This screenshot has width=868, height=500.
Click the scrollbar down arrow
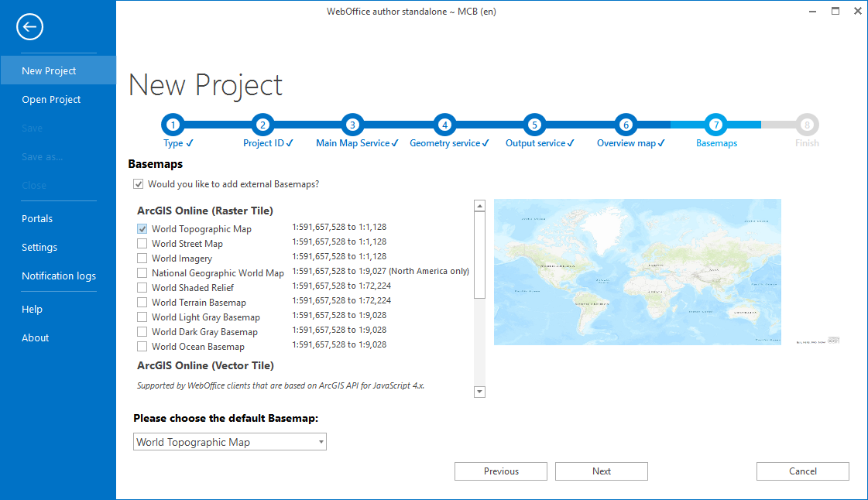[x=479, y=392]
